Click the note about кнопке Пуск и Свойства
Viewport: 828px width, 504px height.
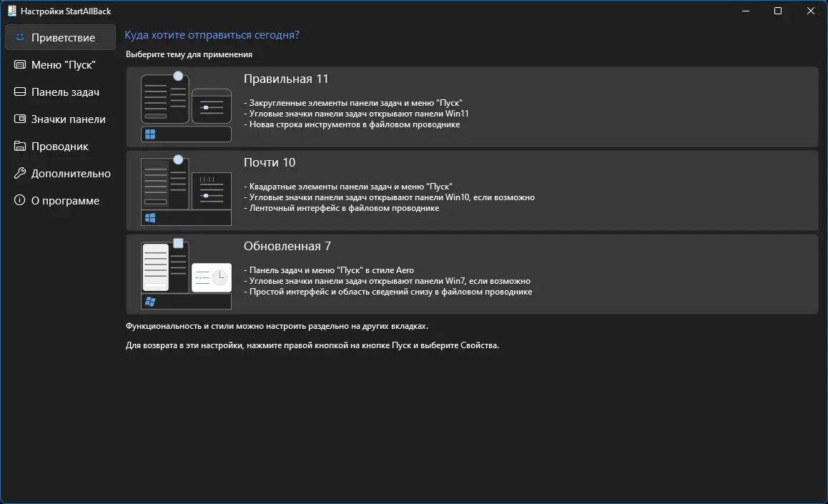pyautogui.click(x=312, y=345)
